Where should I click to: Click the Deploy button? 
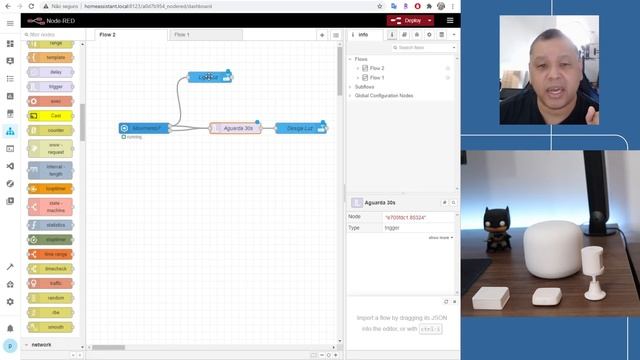coord(407,20)
